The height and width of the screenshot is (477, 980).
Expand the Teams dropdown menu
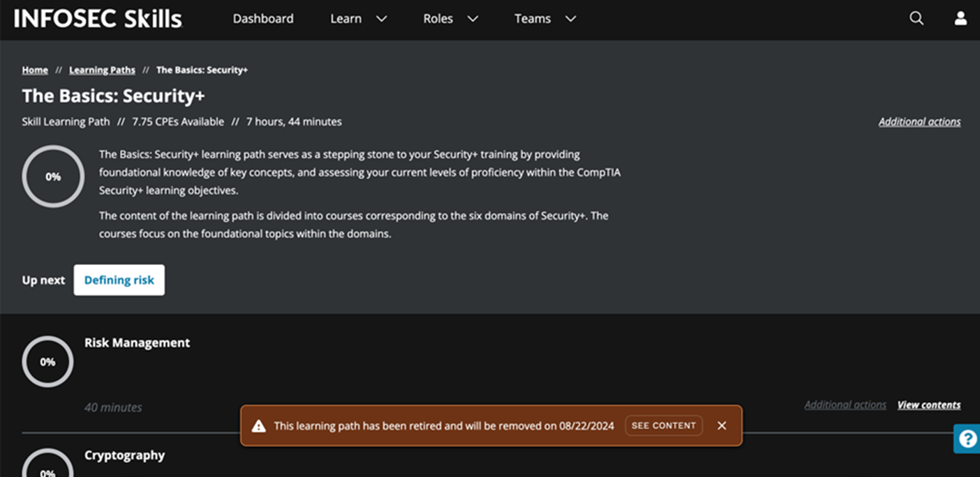pyautogui.click(x=544, y=19)
